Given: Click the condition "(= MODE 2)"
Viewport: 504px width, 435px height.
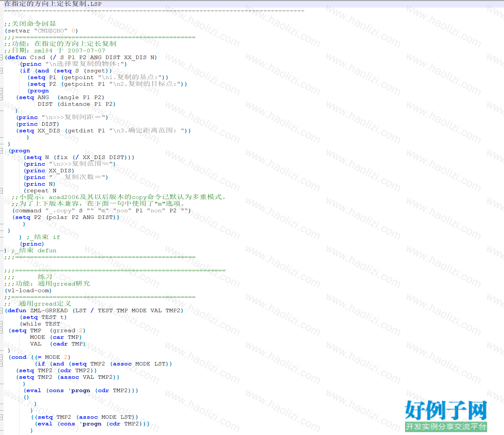Looking at the screenshot, I should click(53, 357).
